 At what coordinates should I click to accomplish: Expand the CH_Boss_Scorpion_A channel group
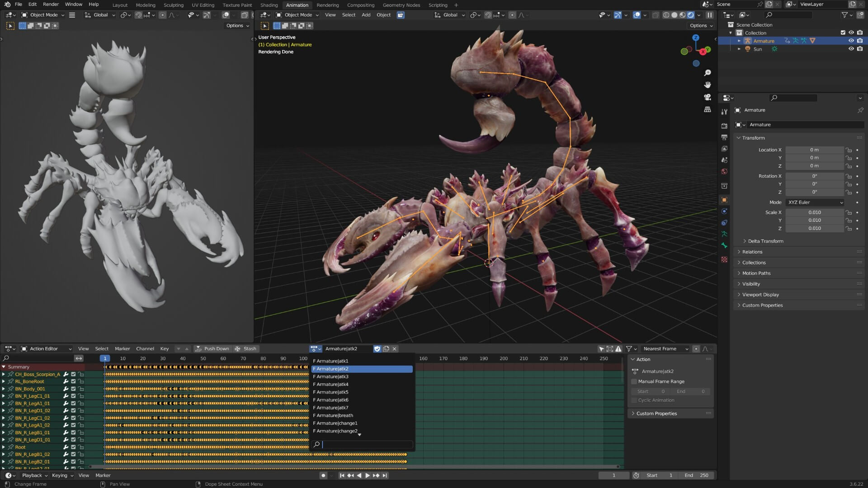[4, 375]
